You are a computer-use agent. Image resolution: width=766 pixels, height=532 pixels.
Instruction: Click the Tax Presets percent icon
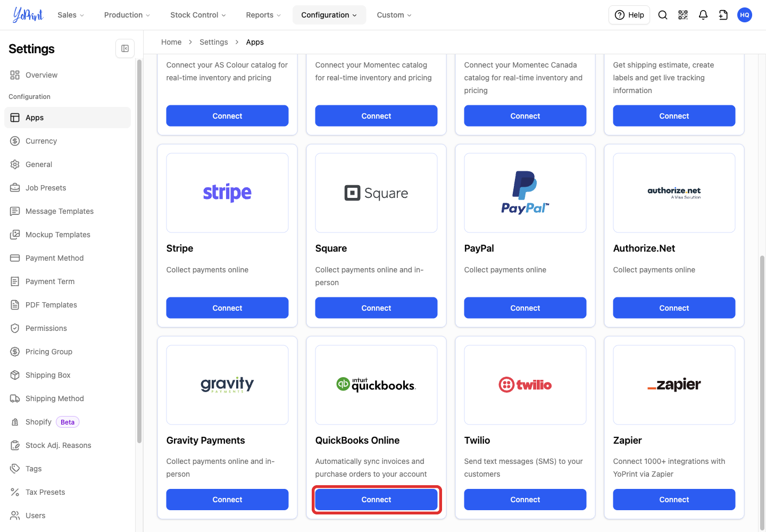[15, 492]
